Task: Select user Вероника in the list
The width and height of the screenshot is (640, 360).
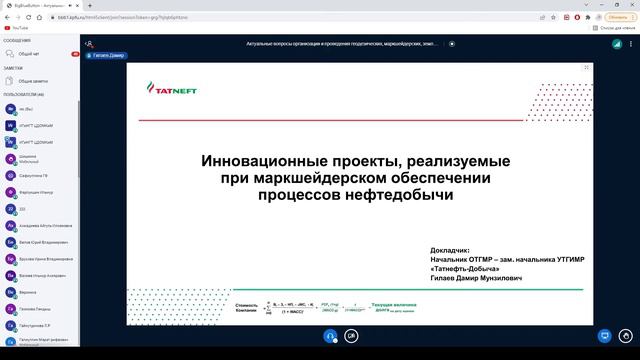Action: click(x=40, y=292)
